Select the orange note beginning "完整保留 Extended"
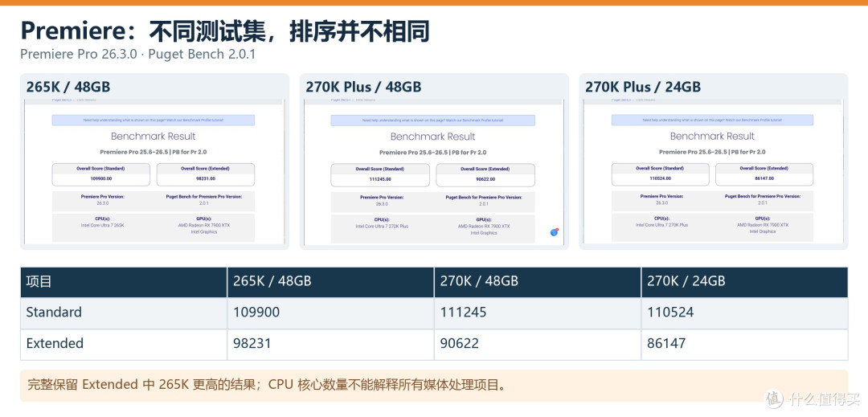 tap(434, 385)
